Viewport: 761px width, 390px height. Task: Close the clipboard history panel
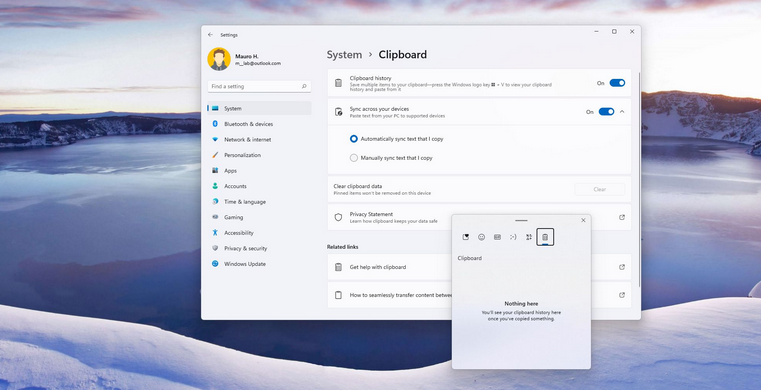coord(583,220)
